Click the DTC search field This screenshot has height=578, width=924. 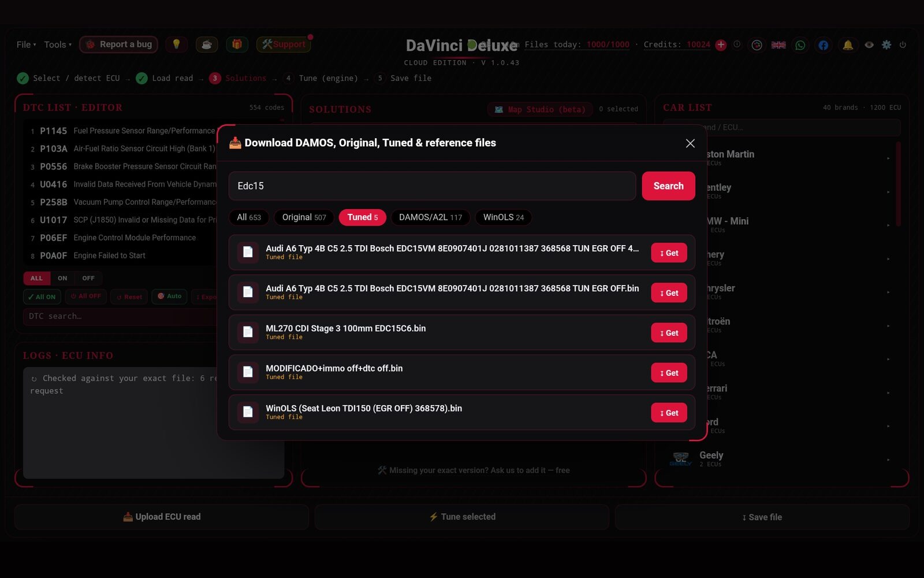121,316
